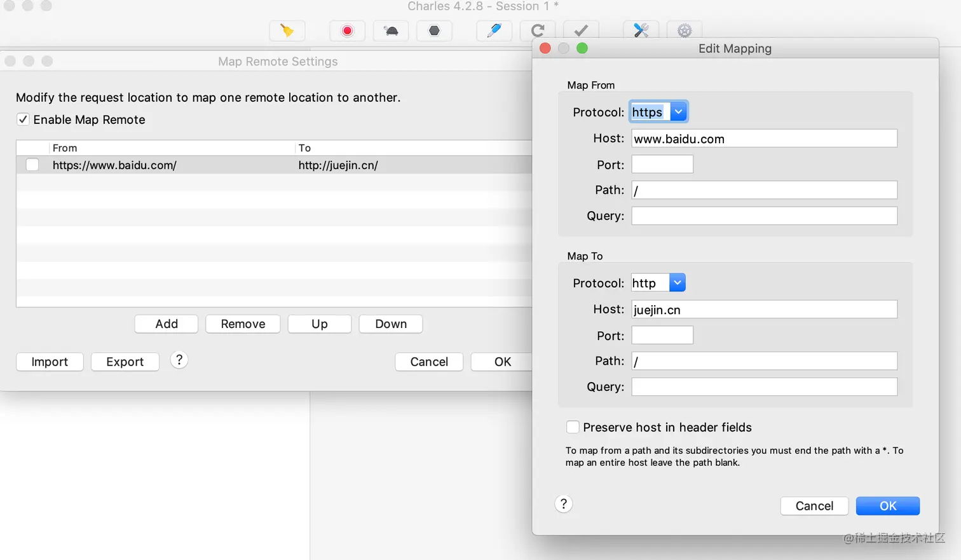Click the Map To Query field
This screenshot has height=560, width=961.
[764, 386]
